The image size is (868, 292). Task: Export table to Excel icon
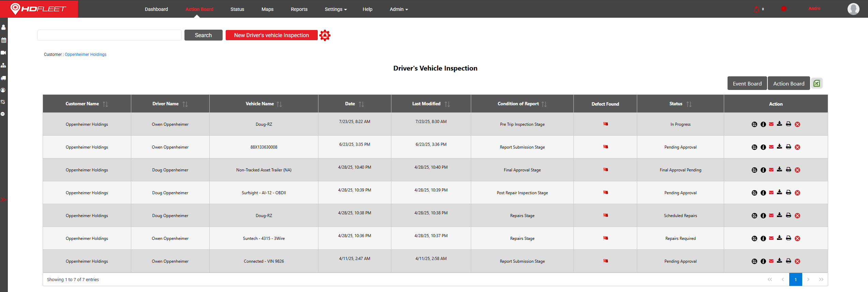click(x=817, y=83)
